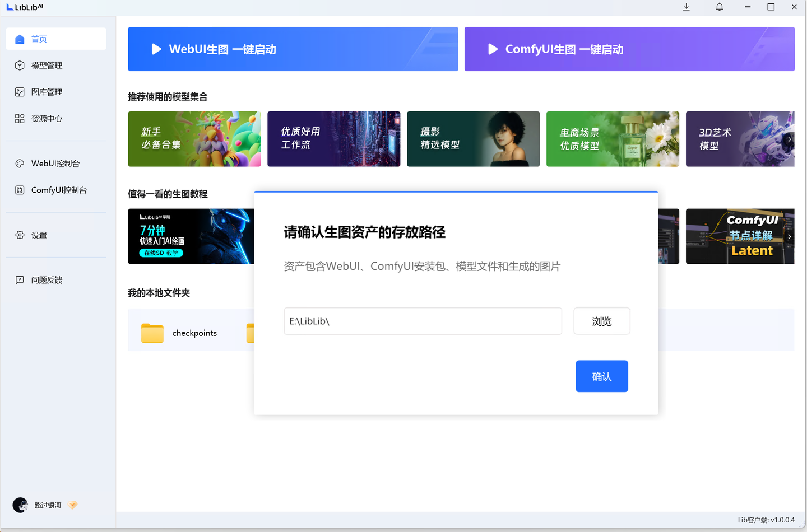Launch ComfyUI生图 一键启动
The image size is (807, 532).
[x=629, y=49]
